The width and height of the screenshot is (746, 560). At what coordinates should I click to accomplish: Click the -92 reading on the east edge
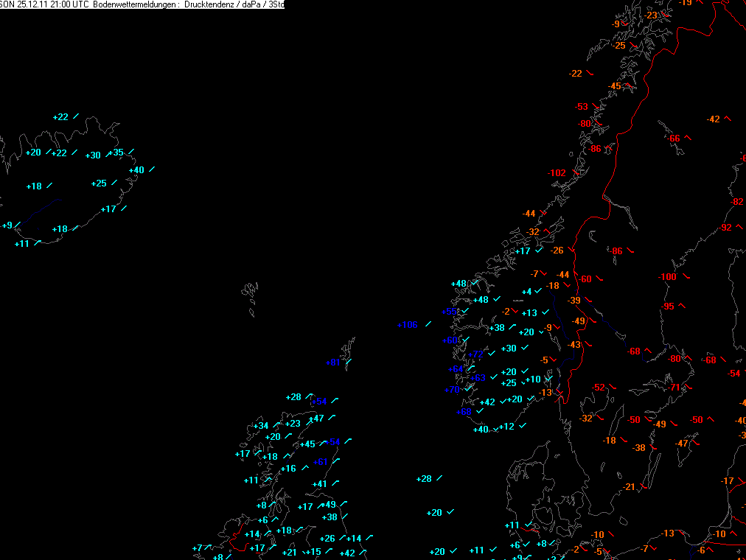coord(725,228)
